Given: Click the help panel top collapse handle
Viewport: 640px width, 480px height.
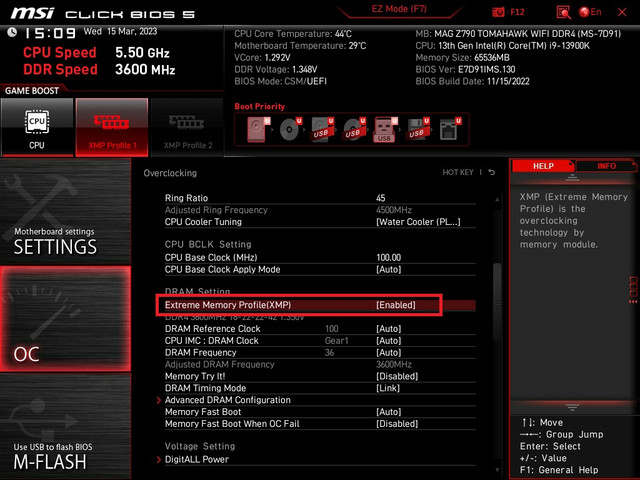Looking at the screenshot, I should pyautogui.click(x=572, y=178).
